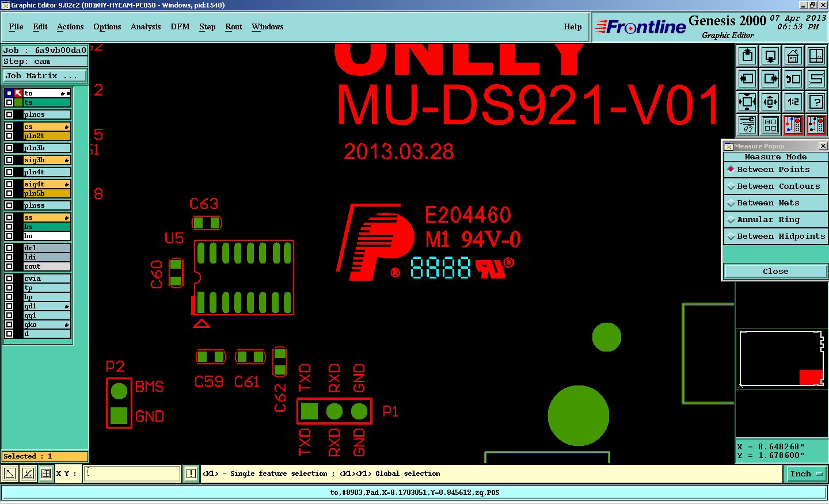
Task: Toggle display checkbox for layer to
Action: point(9,93)
